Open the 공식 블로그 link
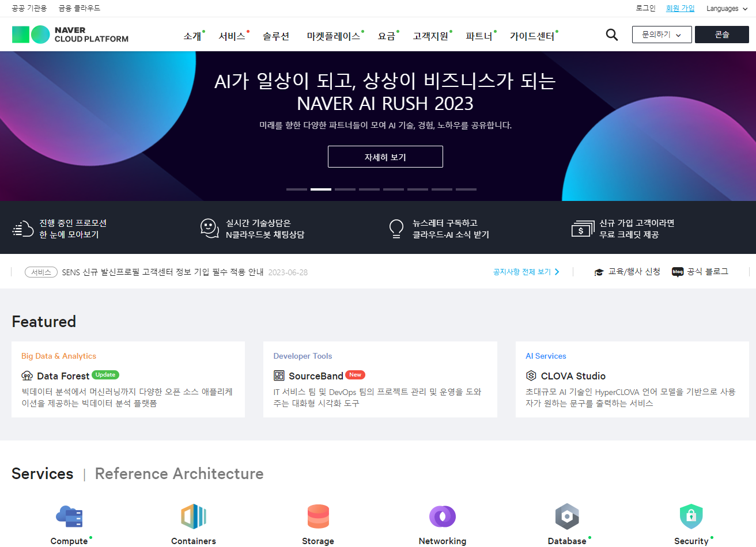This screenshot has width=756, height=547. click(x=708, y=272)
